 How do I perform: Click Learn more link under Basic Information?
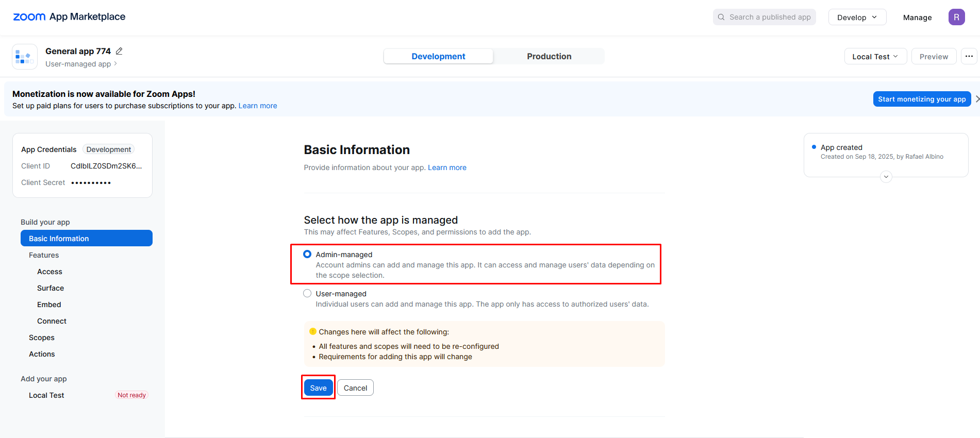click(447, 167)
